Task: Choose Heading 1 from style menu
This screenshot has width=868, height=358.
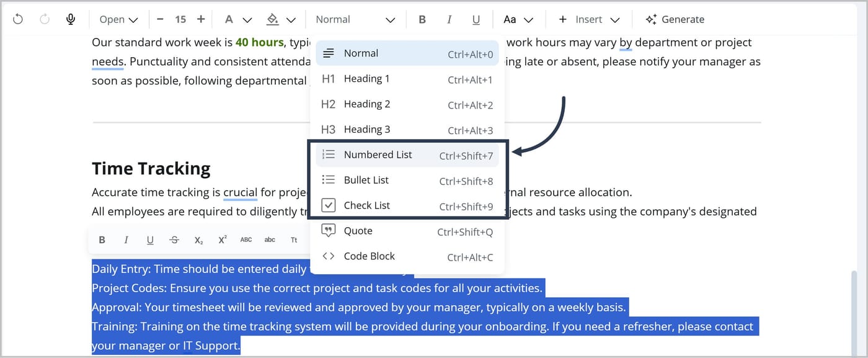Action: click(407, 79)
